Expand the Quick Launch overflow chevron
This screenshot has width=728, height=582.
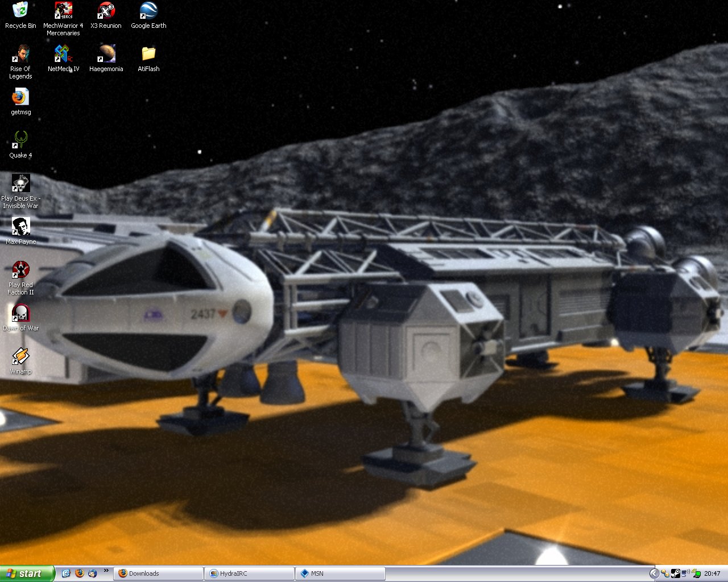click(x=106, y=571)
